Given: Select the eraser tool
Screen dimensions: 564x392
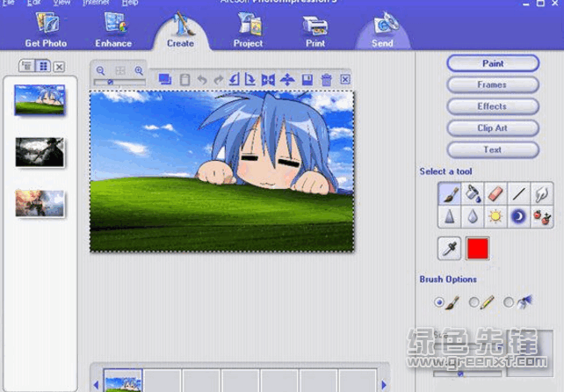Looking at the screenshot, I should (x=495, y=193).
